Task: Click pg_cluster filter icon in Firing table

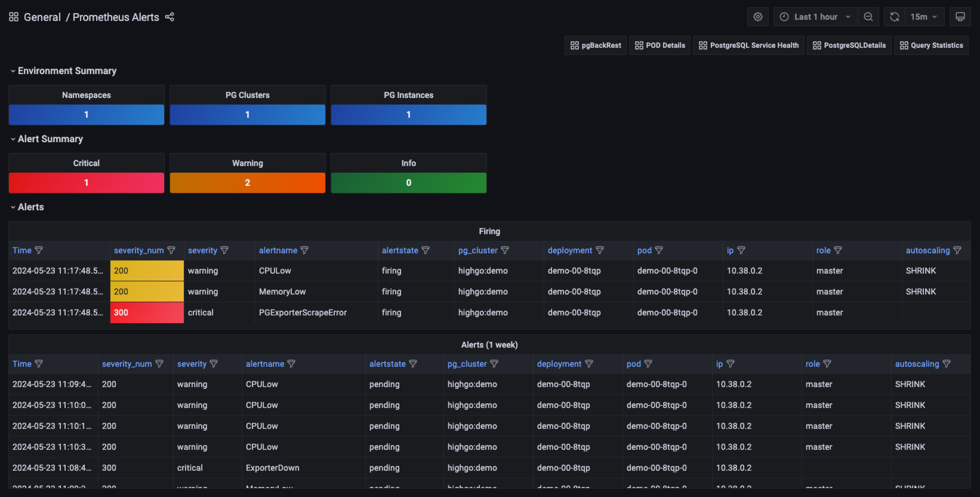Action: click(x=505, y=250)
